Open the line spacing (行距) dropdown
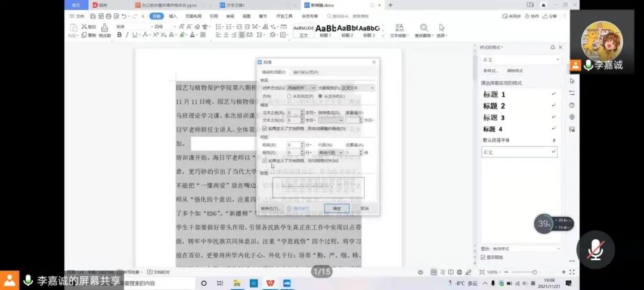The image size is (644, 290). [330, 153]
